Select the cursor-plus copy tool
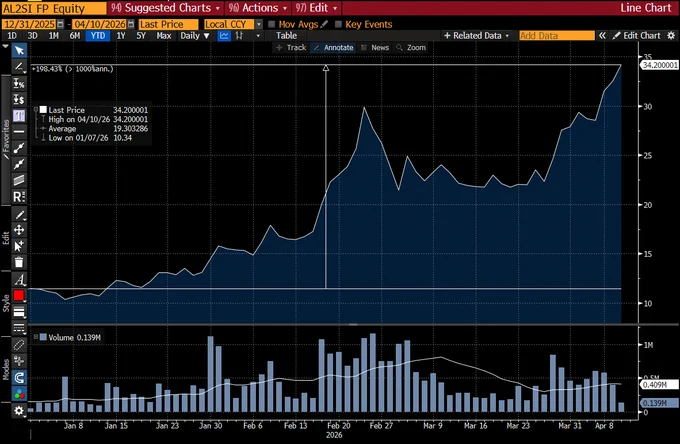680x444 pixels. tap(19, 246)
